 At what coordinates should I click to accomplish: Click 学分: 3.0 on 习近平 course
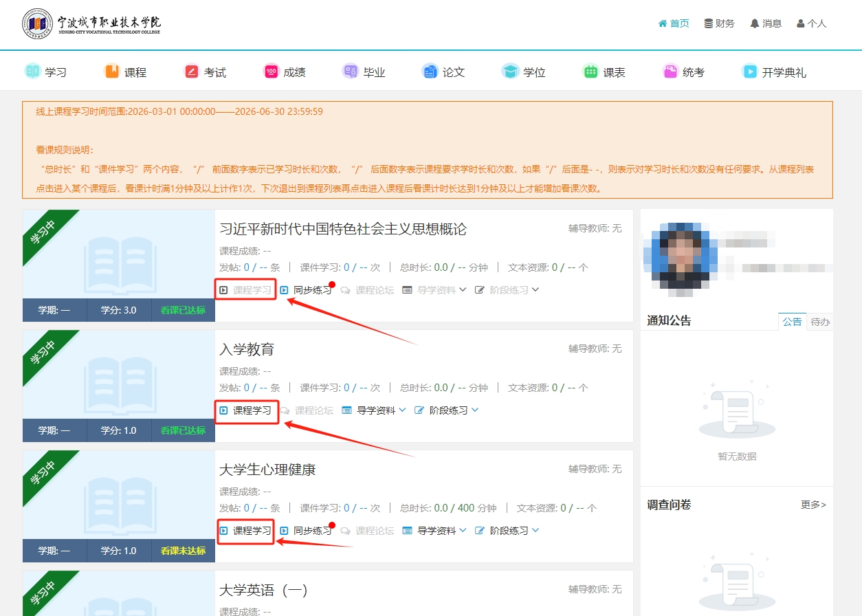(119, 310)
